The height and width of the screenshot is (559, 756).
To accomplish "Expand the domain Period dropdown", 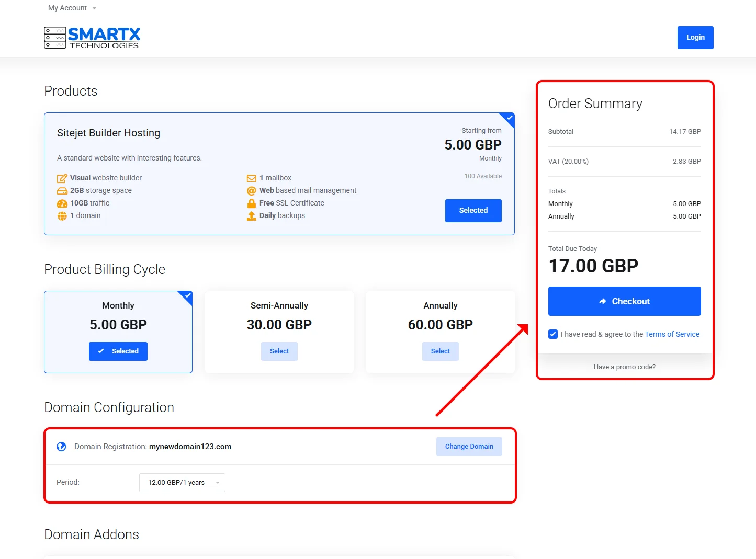I will [x=182, y=483].
